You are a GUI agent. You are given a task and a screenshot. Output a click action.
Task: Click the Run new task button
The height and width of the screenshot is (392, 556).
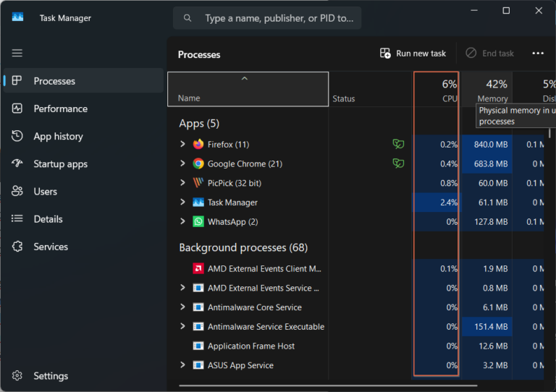(x=413, y=54)
